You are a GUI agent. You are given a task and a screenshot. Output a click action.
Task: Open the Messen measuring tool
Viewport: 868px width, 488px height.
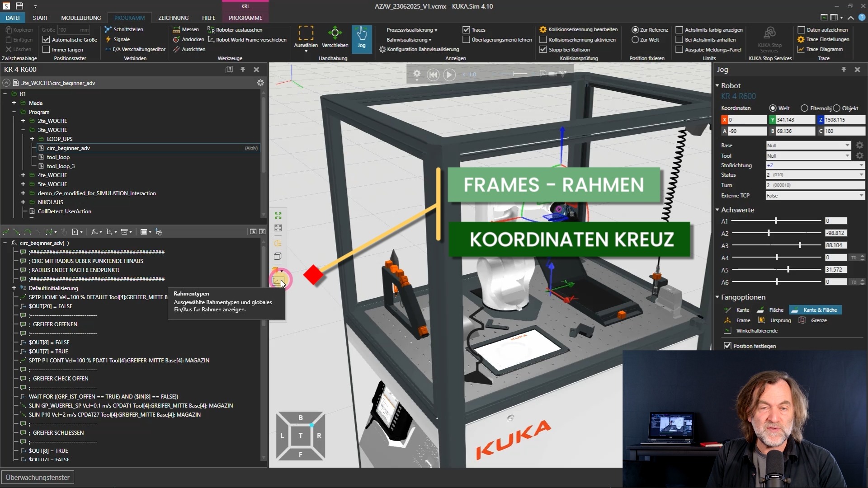[186, 29]
